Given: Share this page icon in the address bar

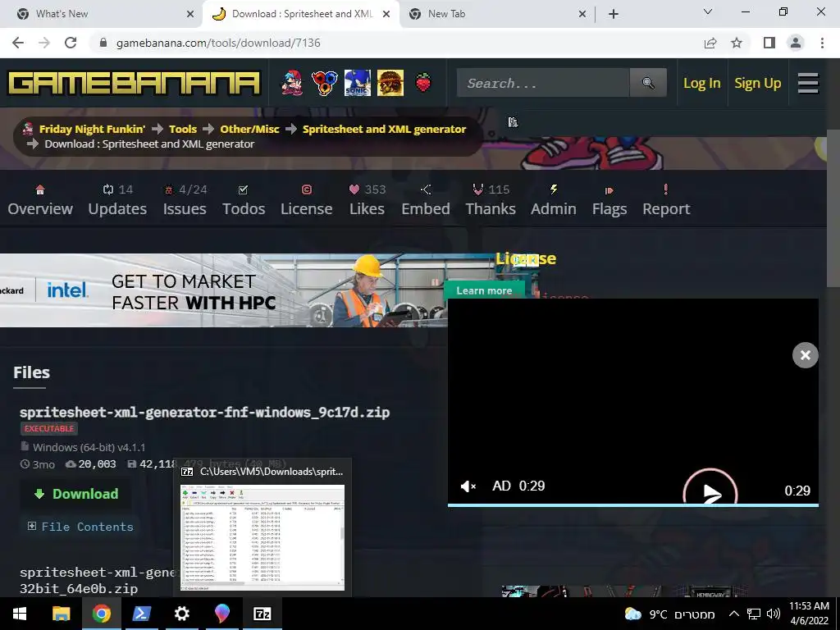Looking at the screenshot, I should pyautogui.click(x=710, y=43).
